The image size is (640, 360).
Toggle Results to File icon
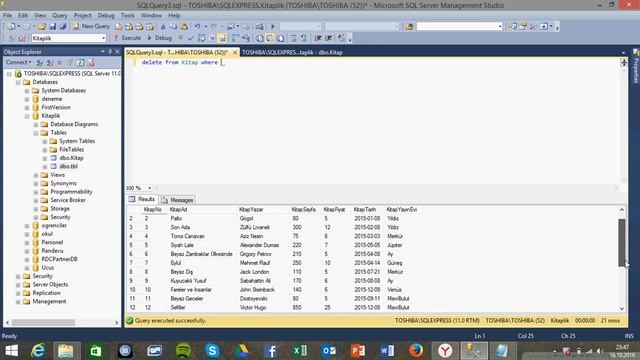pos(280,38)
